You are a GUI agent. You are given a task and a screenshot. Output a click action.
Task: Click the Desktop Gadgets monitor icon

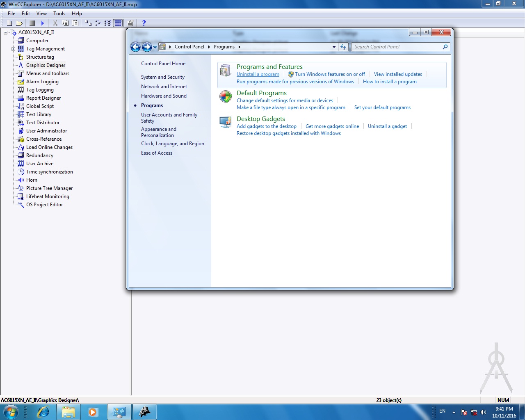pos(225,122)
